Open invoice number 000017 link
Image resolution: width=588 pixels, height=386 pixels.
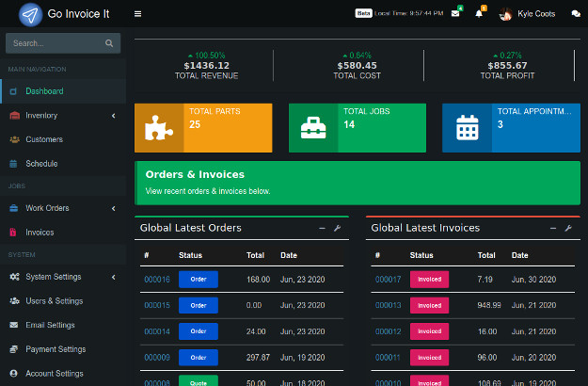click(388, 280)
